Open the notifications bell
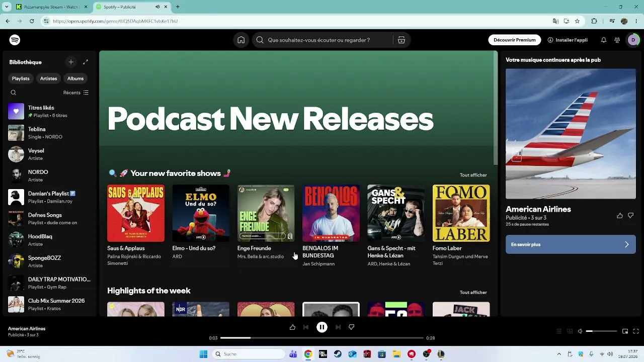Image resolution: width=644 pixels, height=362 pixels. pos(603,40)
